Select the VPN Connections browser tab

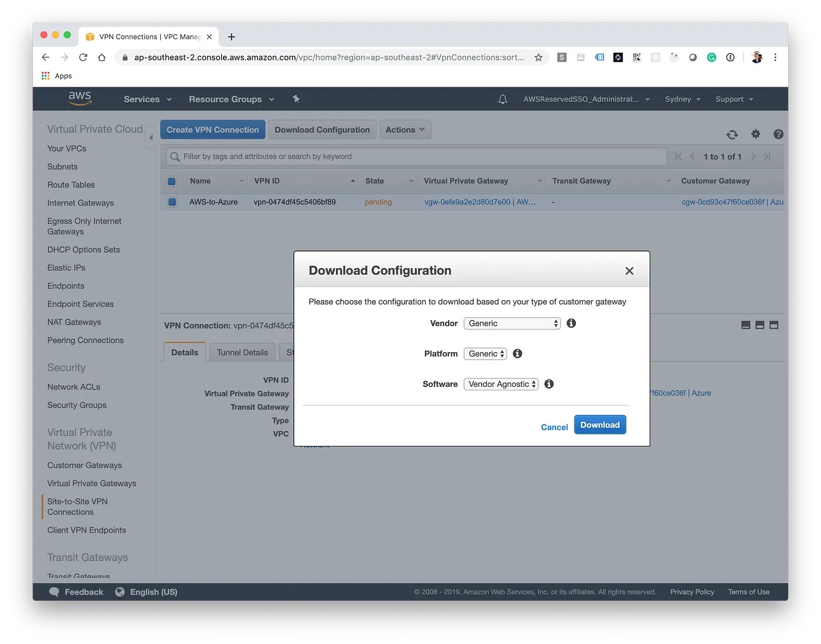pos(149,37)
